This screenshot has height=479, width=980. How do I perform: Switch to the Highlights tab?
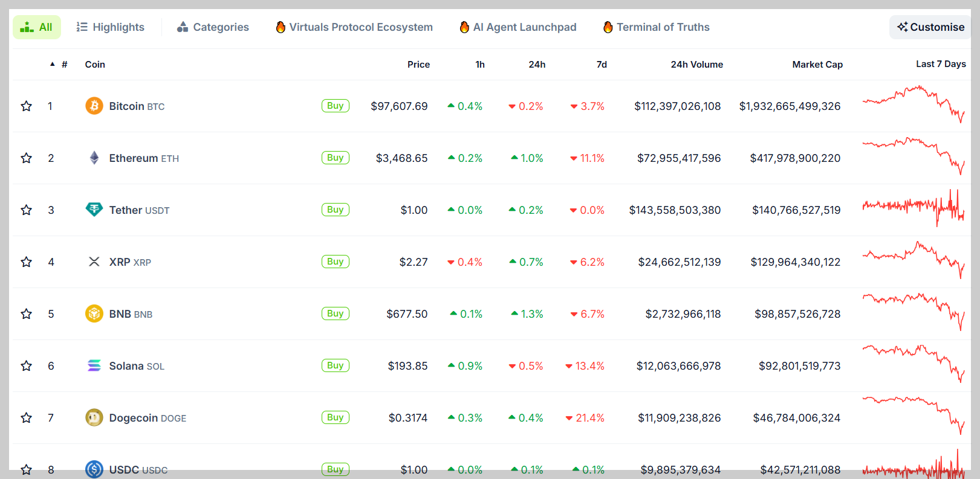click(111, 27)
